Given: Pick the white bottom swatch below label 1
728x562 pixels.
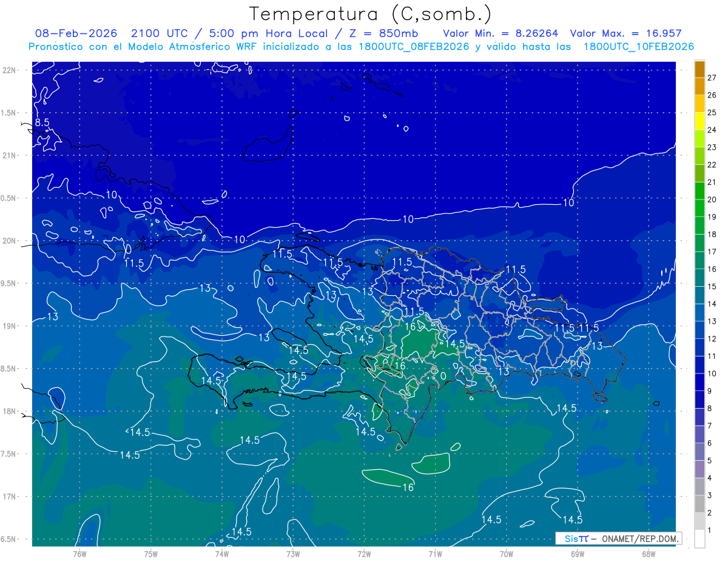Looking at the screenshot, I should (700, 539).
